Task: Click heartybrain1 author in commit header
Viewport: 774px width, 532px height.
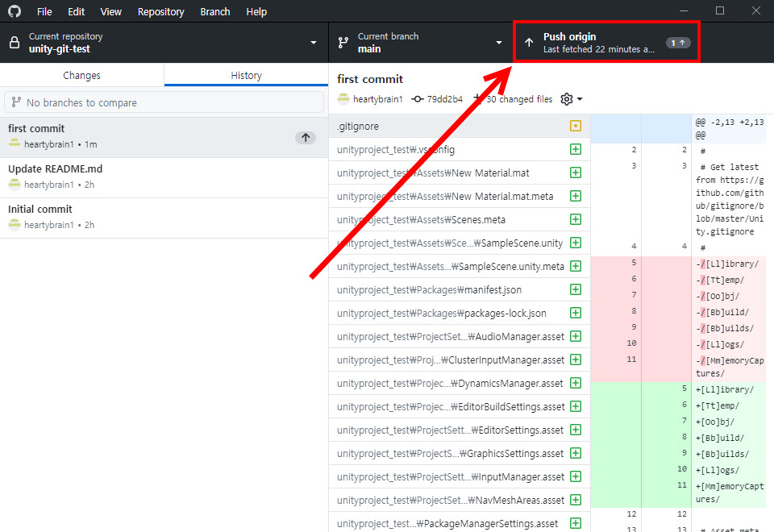Action: tap(377, 99)
